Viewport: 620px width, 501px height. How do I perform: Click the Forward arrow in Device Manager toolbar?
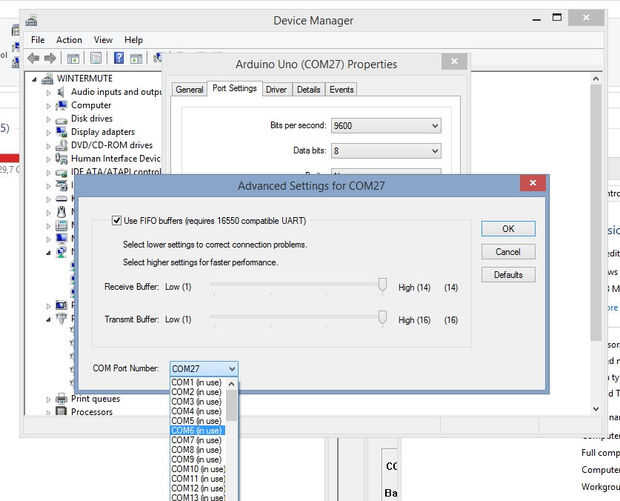pyautogui.click(x=50, y=59)
